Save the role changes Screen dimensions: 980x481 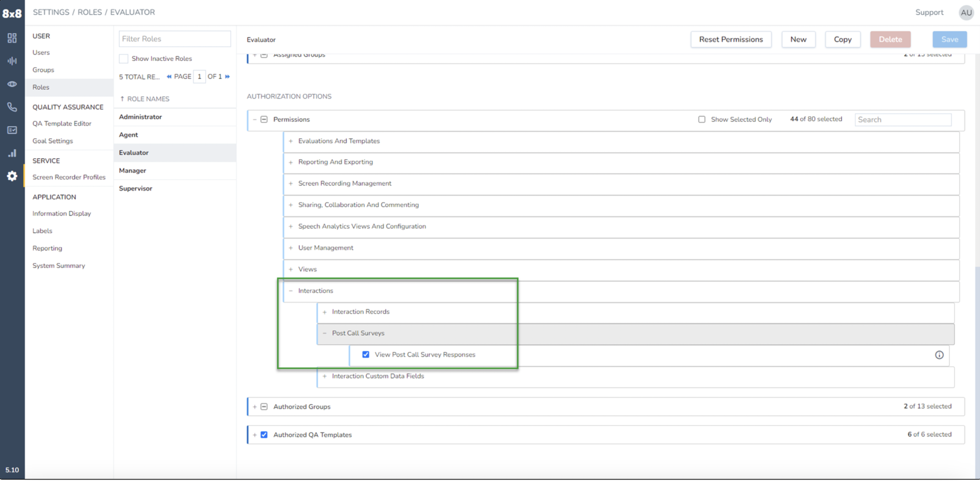[x=950, y=40]
